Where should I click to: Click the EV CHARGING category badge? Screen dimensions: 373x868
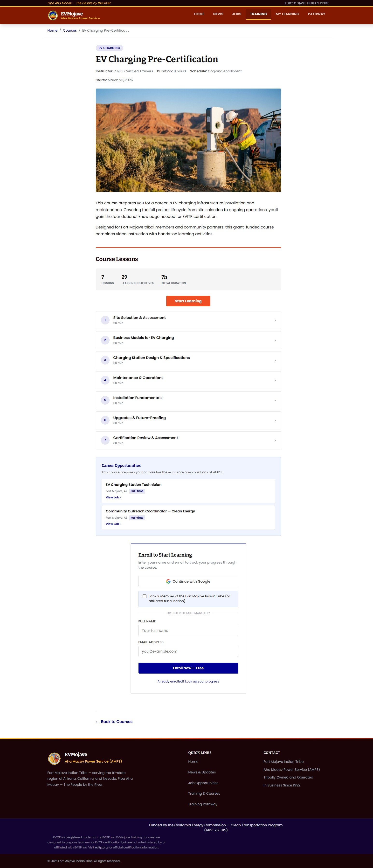coord(109,48)
